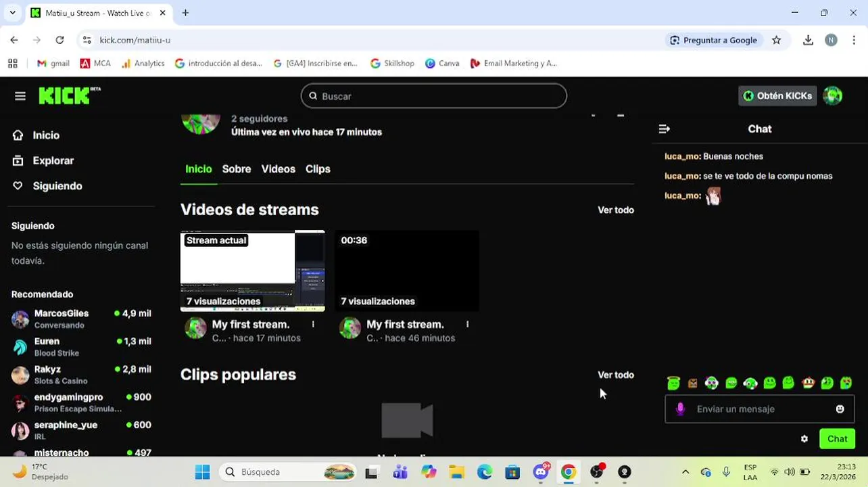
Task: Open the Analytics bookmark
Action: 143,64
